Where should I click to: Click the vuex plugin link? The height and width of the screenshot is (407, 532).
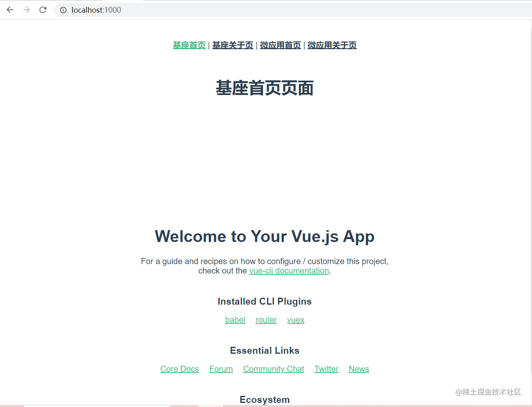tap(296, 320)
